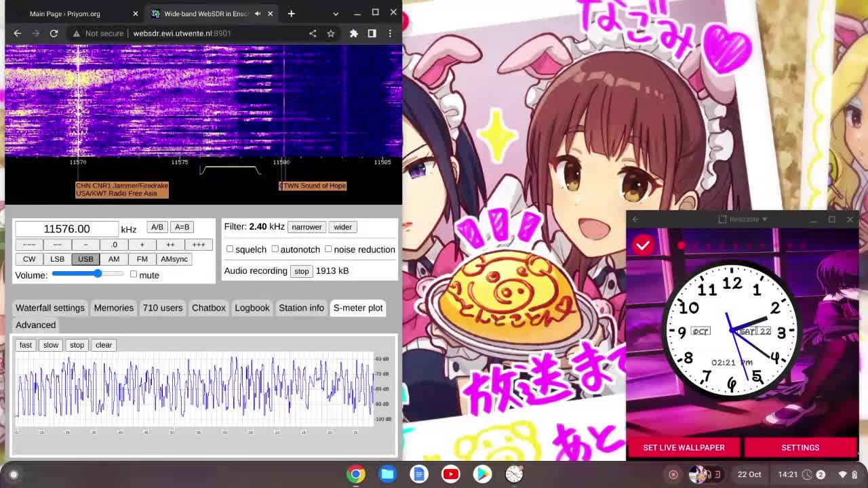Adjust the Volume slider
The image size is (868, 488).
click(x=87, y=274)
